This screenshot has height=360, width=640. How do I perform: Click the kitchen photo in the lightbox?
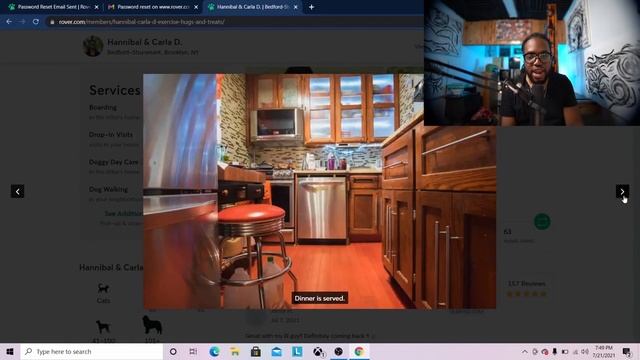pyautogui.click(x=319, y=191)
